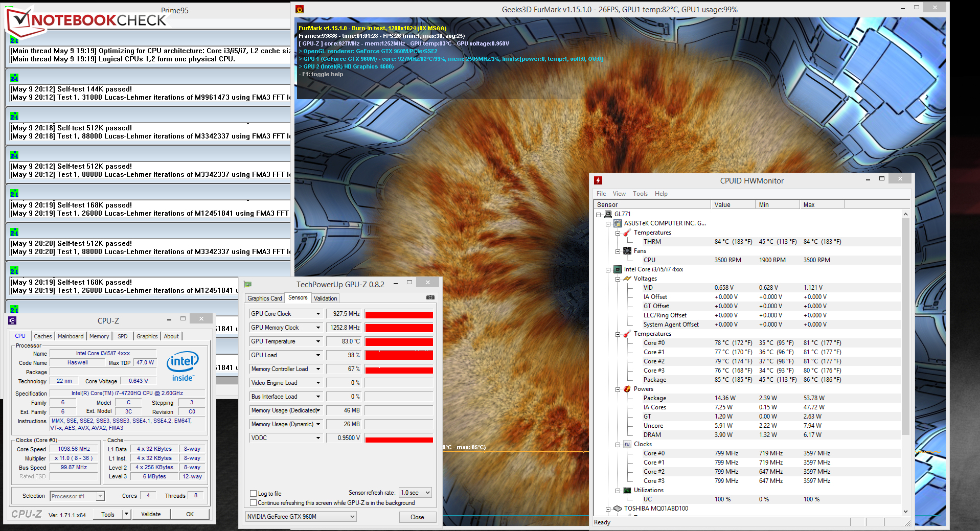Click Prime95 worker icon above 20:18 Self-test 512K
This screenshot has height=531, width=980.
click(x=14, y=117)
